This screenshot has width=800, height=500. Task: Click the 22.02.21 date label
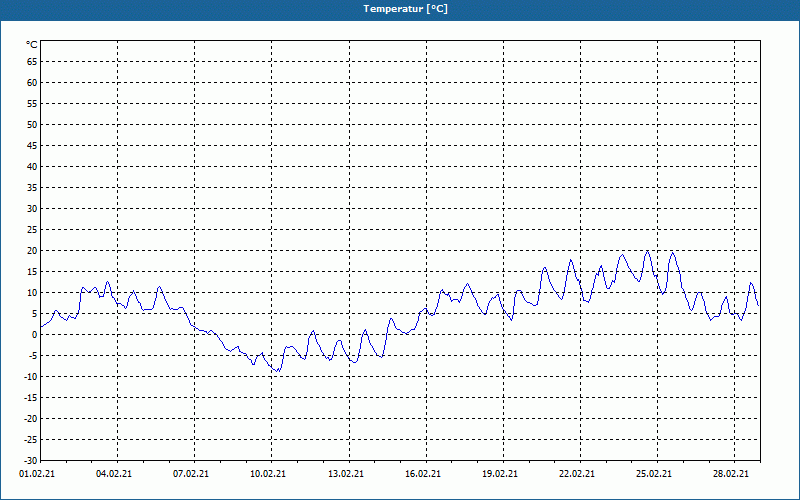point(577,474)
